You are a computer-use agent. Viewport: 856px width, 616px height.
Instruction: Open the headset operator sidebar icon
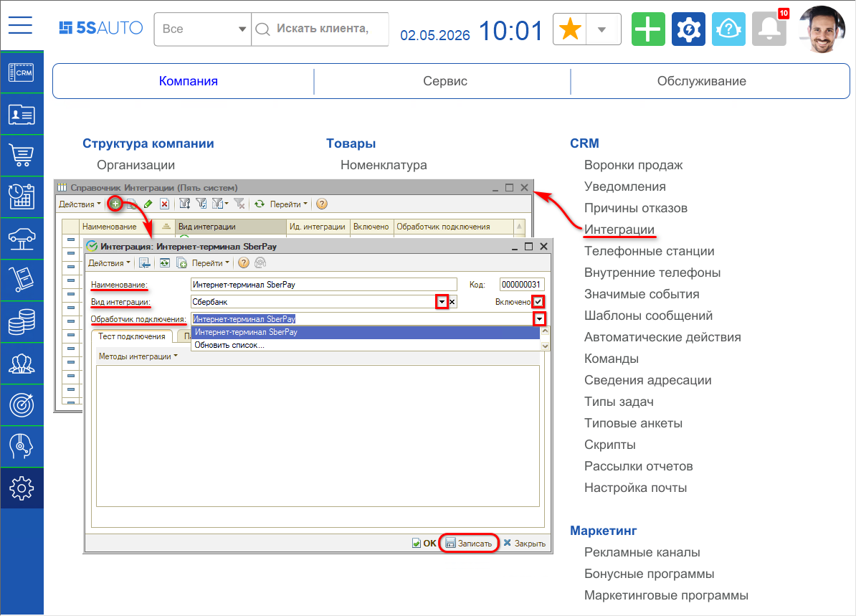(x=22, y=446)
